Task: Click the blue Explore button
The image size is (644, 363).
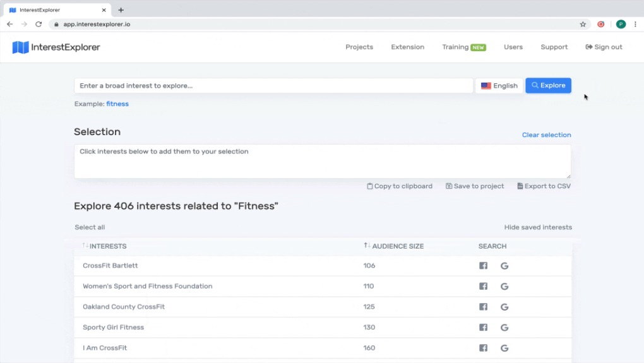Action: pyautogui.click(x=548, y=85)
